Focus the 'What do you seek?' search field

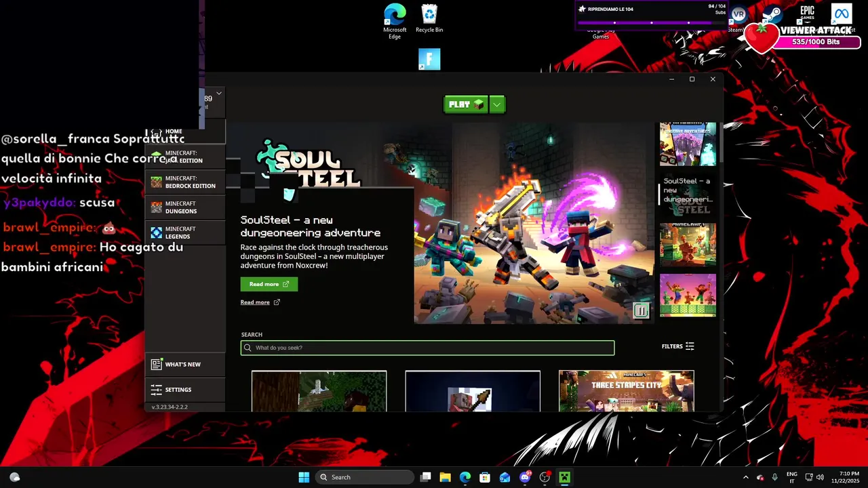pos(428,348)
